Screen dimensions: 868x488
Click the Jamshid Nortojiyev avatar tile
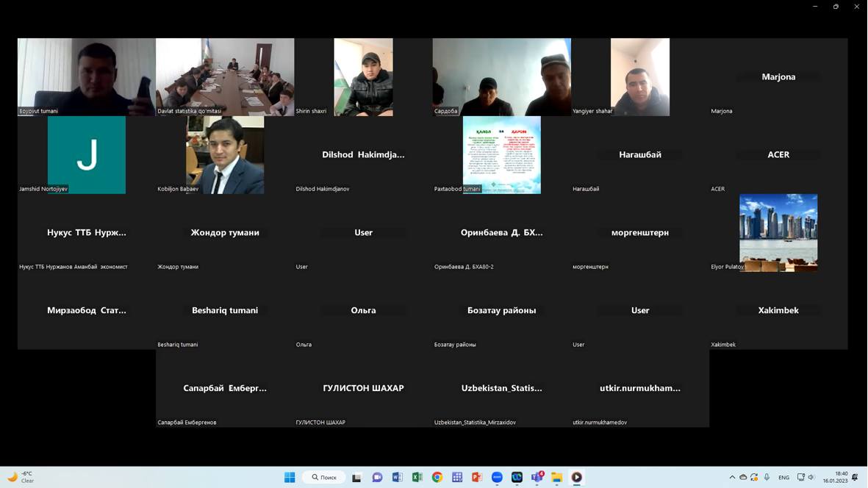click(87, 154)
